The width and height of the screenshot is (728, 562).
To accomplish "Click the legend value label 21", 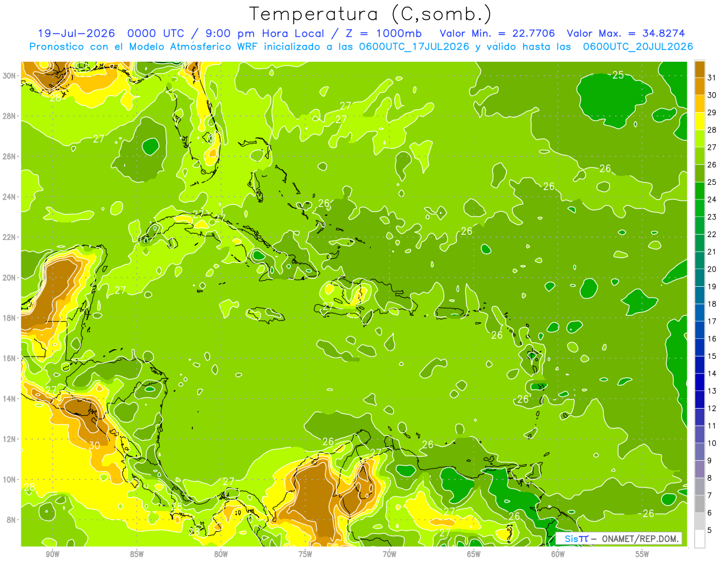I will pyautogui.click(x=712, y=252).
